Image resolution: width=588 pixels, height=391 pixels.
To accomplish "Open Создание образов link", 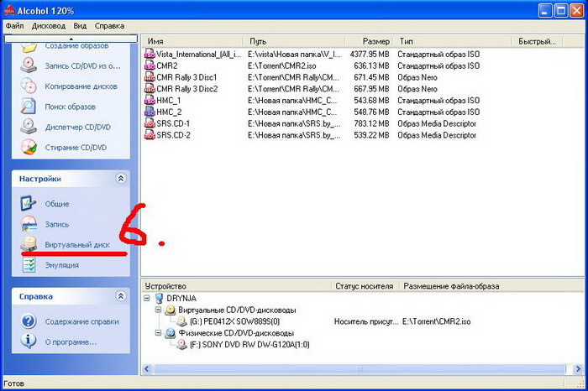I will pyautogui.click(x=76, y=45).
